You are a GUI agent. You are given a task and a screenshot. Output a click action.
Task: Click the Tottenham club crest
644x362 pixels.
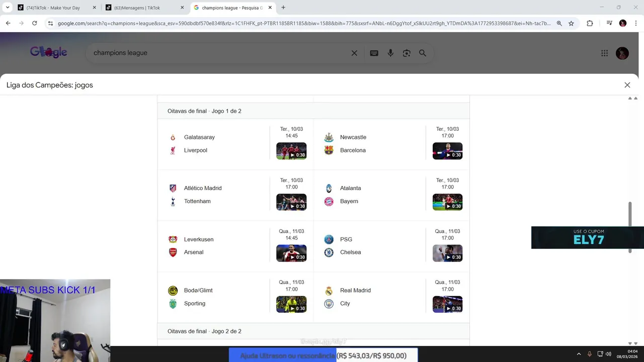click(173, 201)
